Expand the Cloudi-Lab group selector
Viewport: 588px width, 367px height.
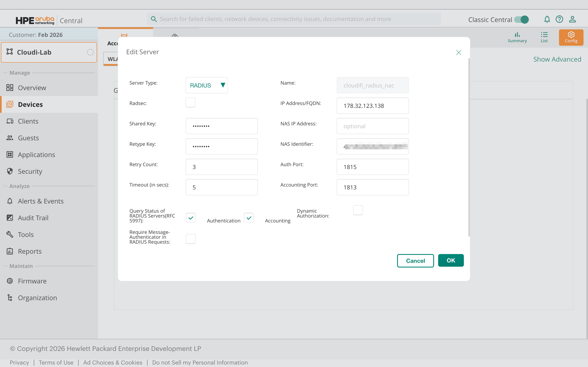coord(49,52)
